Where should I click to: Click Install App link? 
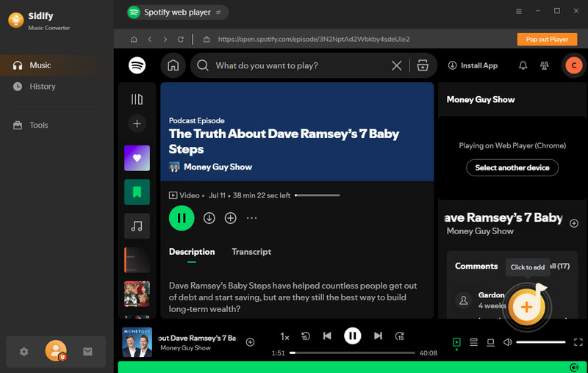pyautogui.click(x=473, y=65)
